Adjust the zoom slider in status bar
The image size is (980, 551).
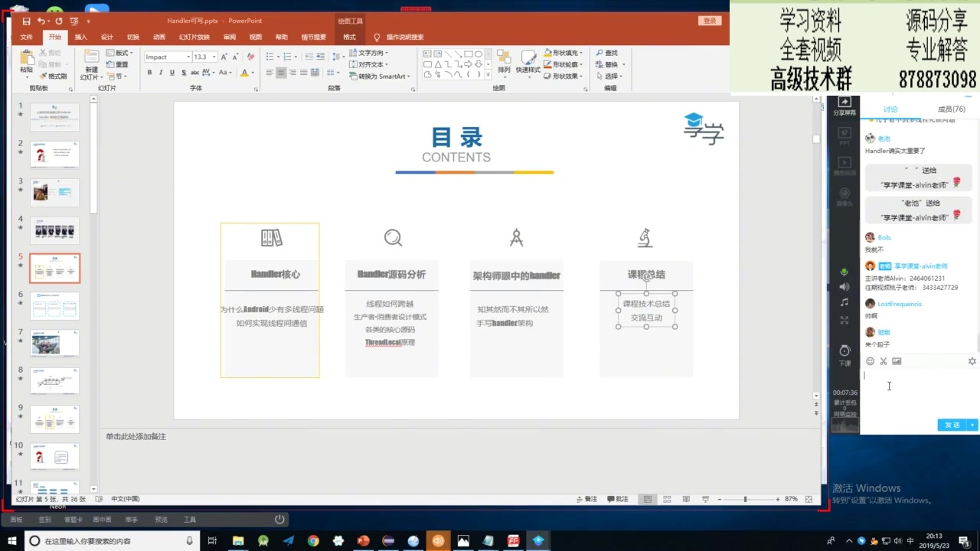pyautogui.click(x=746, y=499)
